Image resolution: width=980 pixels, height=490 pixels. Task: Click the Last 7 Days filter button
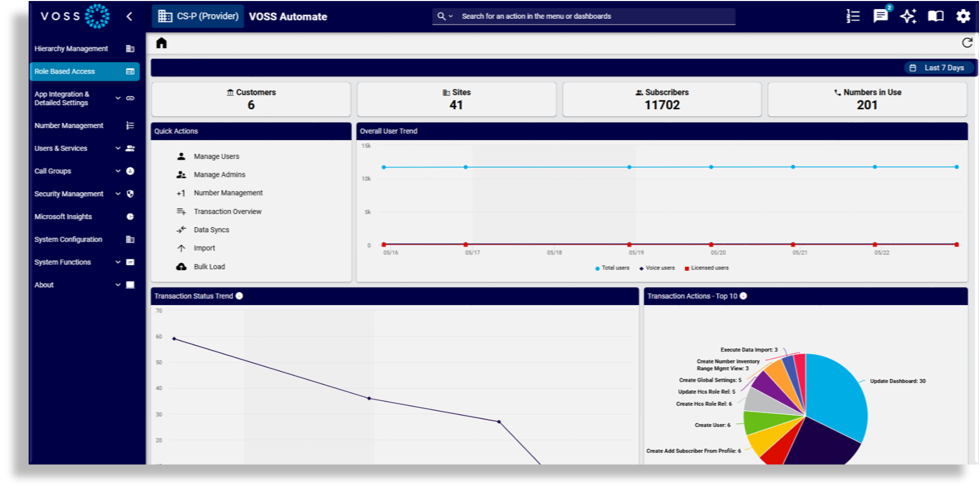(x=940, y=67)
